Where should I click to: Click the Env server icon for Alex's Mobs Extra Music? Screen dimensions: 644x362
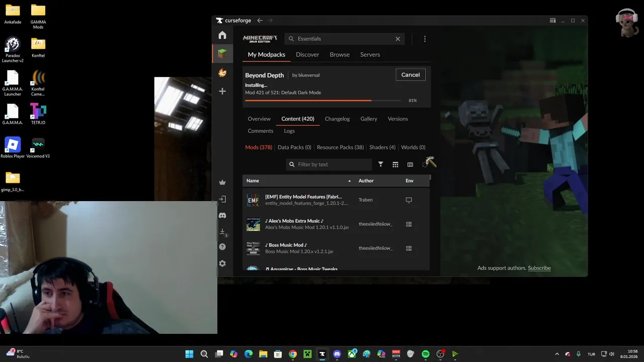click(x=409, y=224)
